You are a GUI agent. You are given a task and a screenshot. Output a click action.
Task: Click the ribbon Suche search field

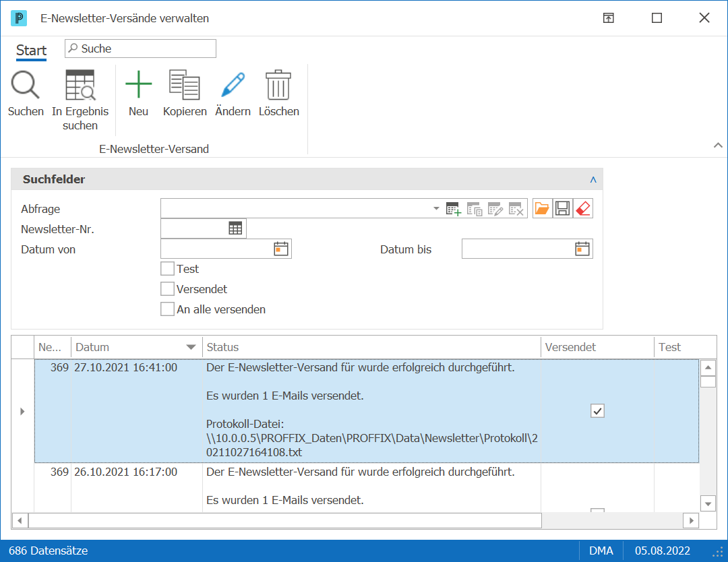[x=140, y=49]
